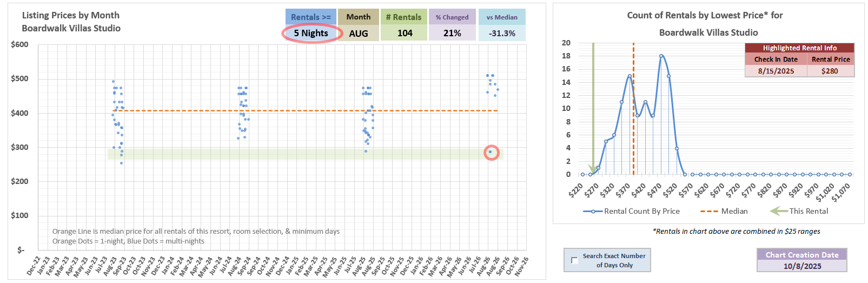Viewport: 868px width, 283px height.
Task: Toggle Search Exact Number of Days Only checkbox
Action: pos(574,260)
